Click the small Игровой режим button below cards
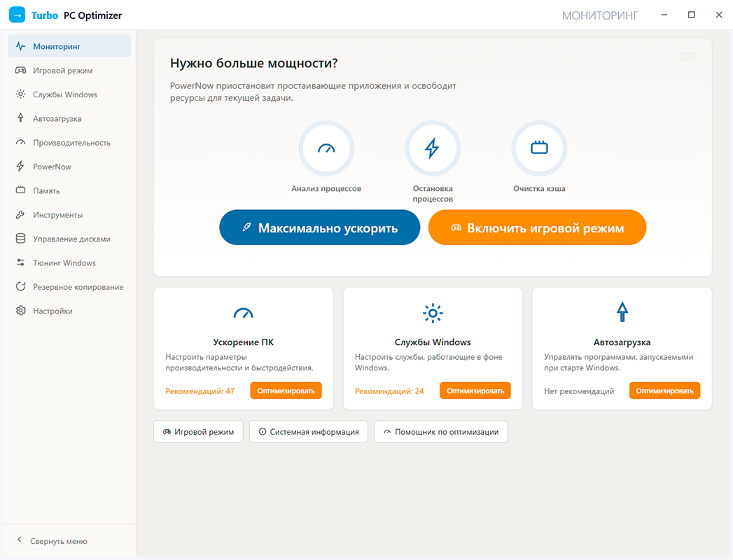 point(198,432)
